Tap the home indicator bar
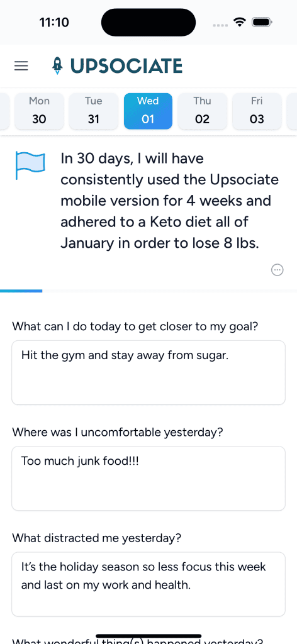297x644 pixels. pos(148,636)
